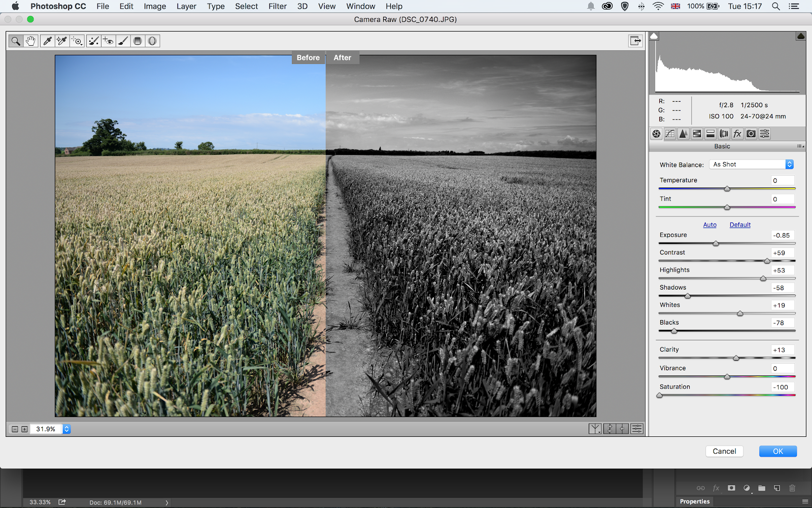This screenshot has height=508, width=812.
Task: Open the Tone Curve panel tab
Action: click(670, 134)
